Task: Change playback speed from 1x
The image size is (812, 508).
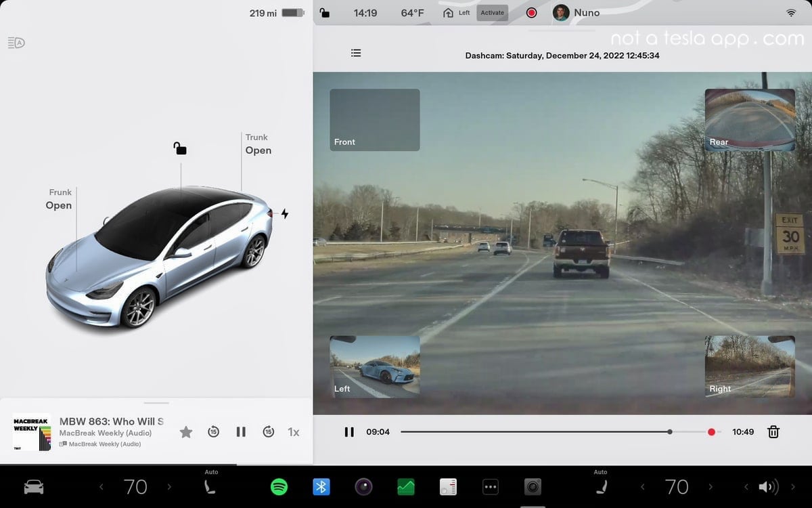Action: [x=294, y=432]
